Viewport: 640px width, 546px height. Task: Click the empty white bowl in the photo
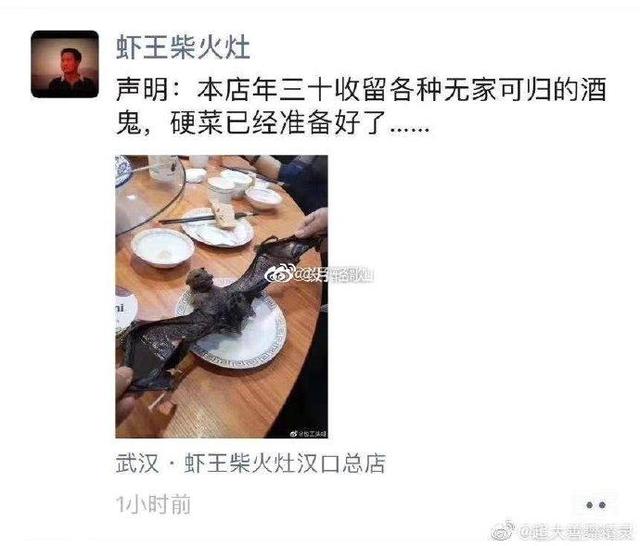coord(162,247)
